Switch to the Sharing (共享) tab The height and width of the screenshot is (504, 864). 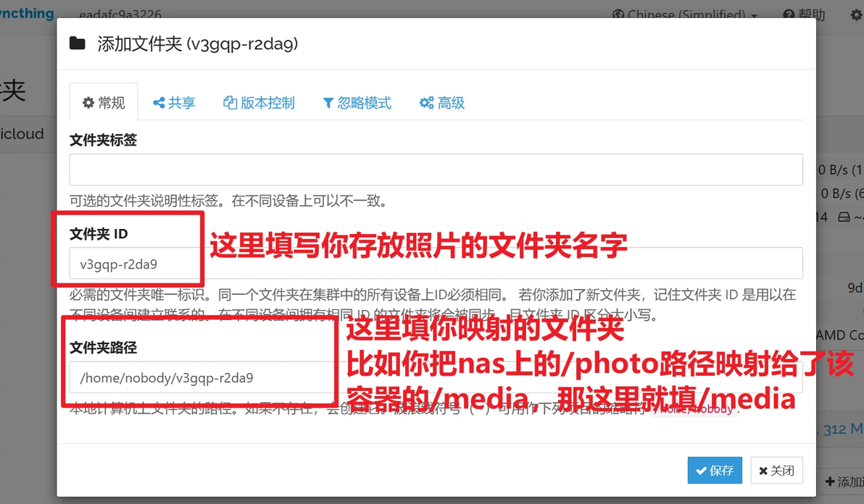(x=173, y=102)
